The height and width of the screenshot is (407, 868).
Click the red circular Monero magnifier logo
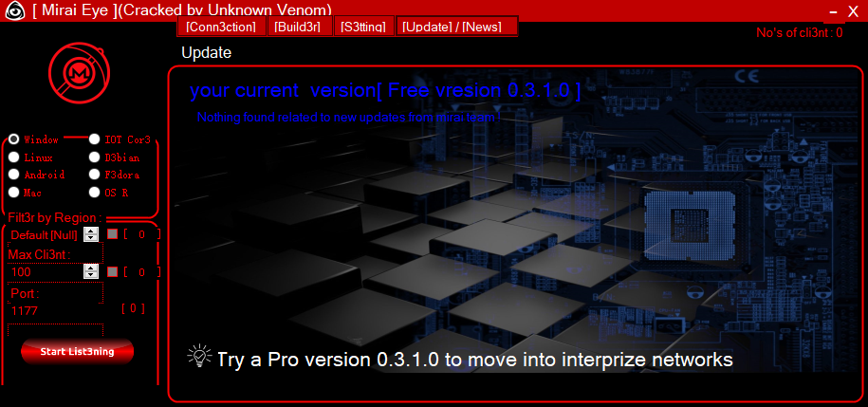point(79,71)
